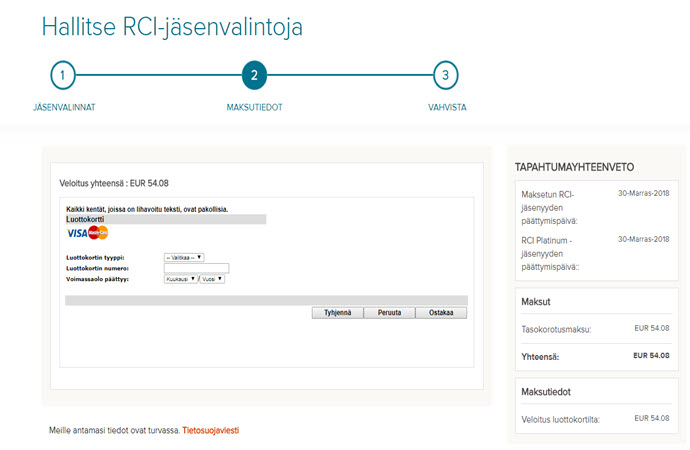
Task: Click the page title Hallitse RCI-jäsenvalintoja
Action: pos(172,27)
